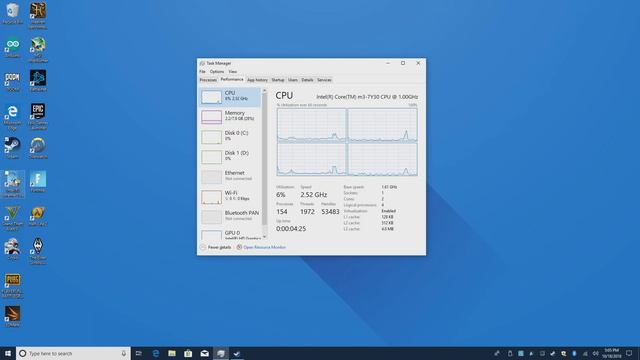Image resolution: width=640 pixels, height=360 pixels.
Task: Switch to the App history tab
Action: 257,80
